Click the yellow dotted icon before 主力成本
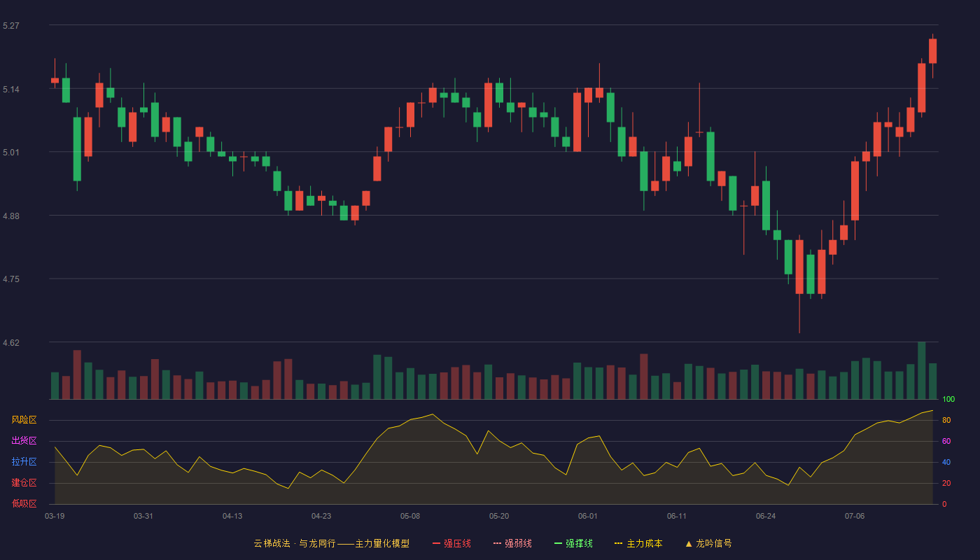980x560 pixels. point(619,543)
